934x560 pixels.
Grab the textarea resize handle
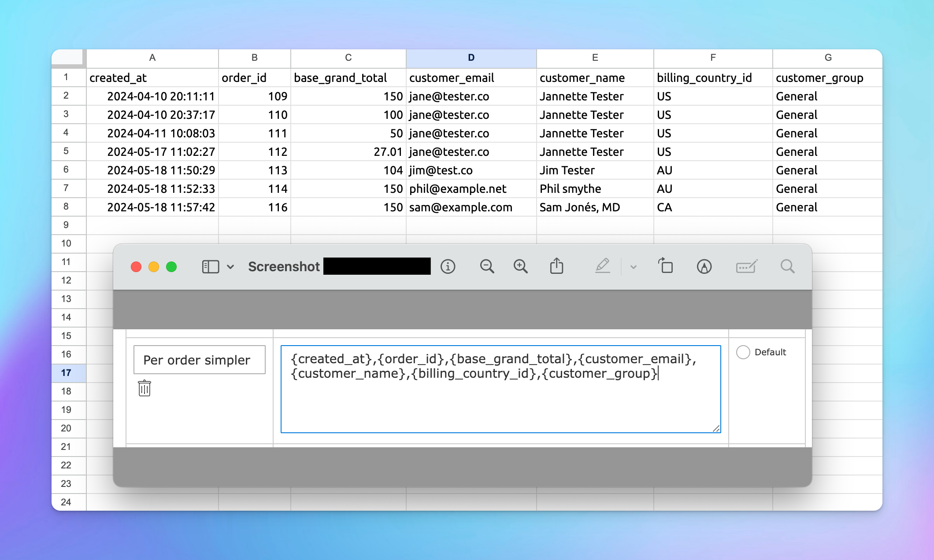716,428
